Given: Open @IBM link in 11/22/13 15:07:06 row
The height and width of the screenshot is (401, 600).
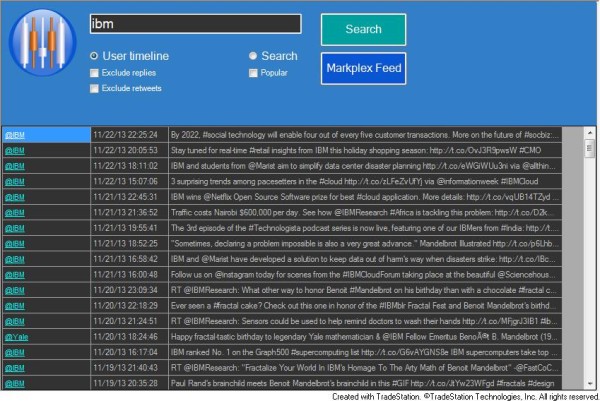Looking at the screenshot, I should 15,182.
